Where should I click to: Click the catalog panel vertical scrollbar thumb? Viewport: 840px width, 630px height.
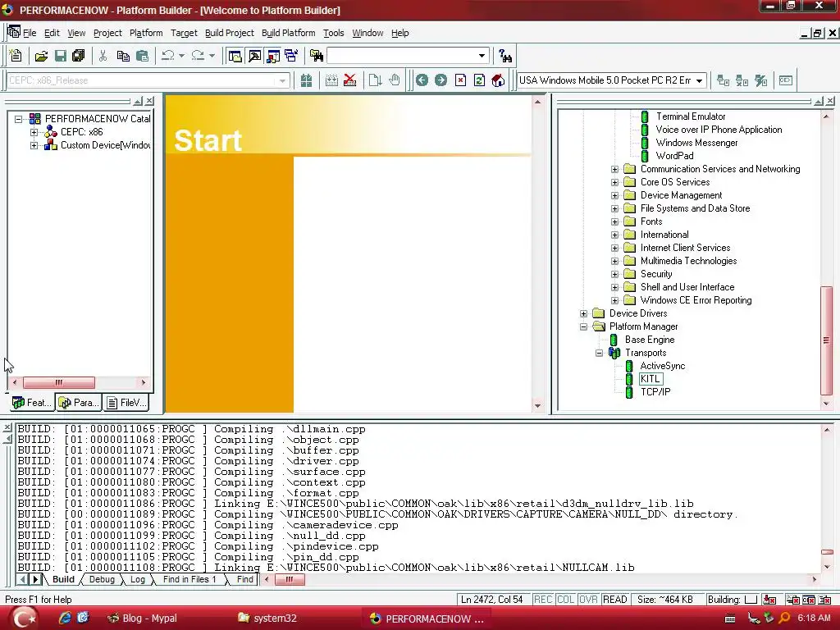coord(826,340)
